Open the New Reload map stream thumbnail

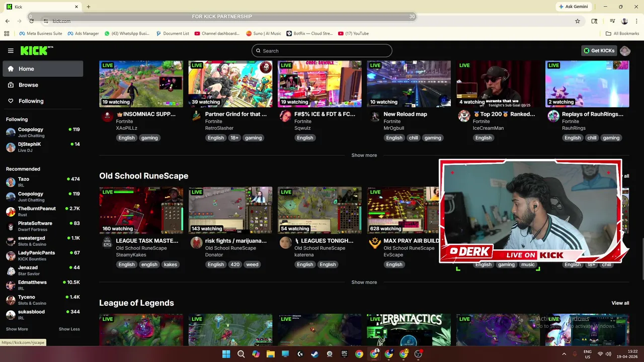tap(409, 84)
